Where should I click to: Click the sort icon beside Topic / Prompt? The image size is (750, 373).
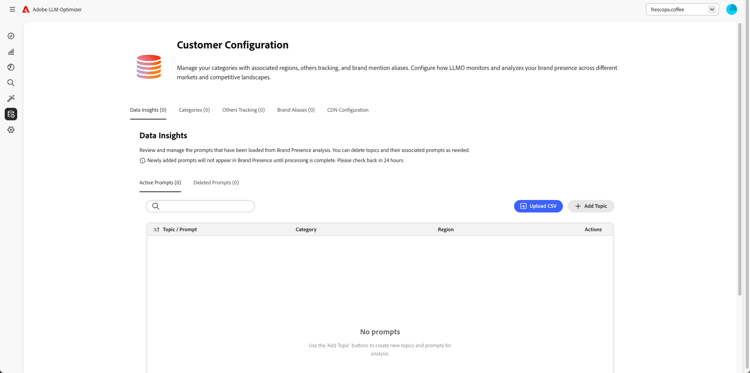[x=156, y=230]
